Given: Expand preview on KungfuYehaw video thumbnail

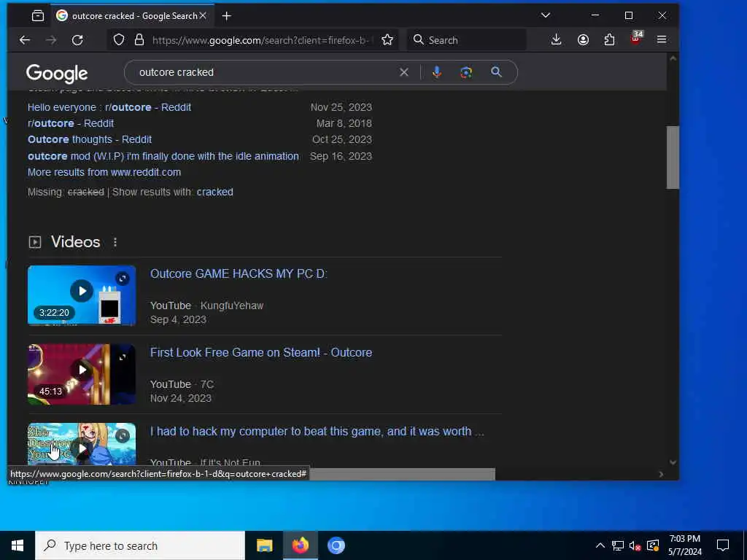Looking at the screenshot, I should 123,279.
